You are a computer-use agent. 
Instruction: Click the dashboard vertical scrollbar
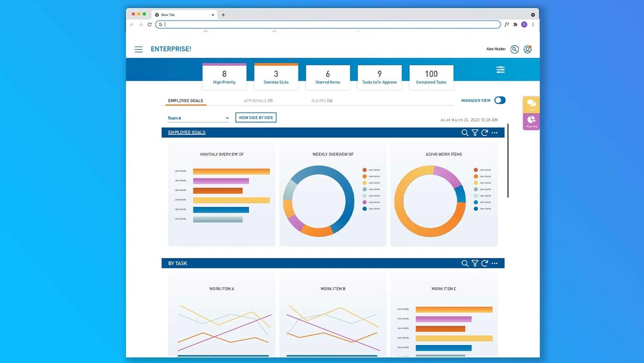point(508,161)
